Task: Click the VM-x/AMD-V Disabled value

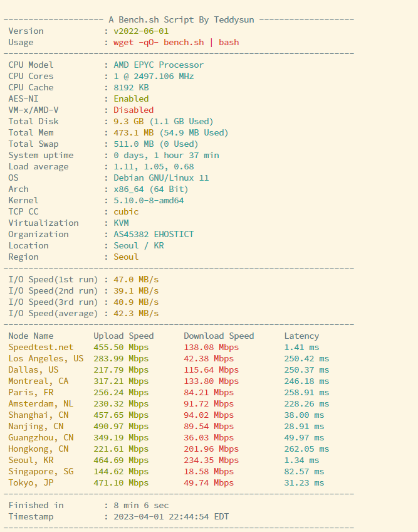Action: 133,110
